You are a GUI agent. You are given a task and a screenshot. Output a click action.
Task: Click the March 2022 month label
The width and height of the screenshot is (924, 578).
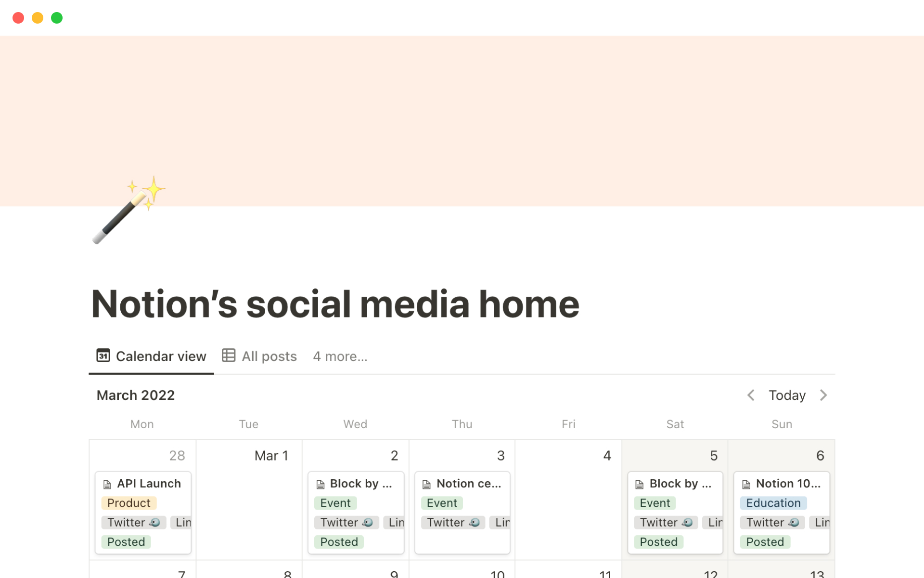135,395
